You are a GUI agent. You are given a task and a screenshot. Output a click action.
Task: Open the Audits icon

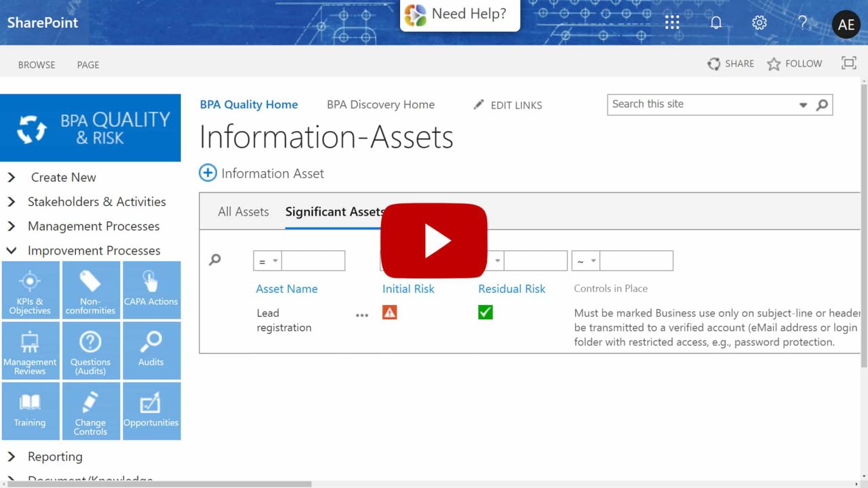coord(151,350)
